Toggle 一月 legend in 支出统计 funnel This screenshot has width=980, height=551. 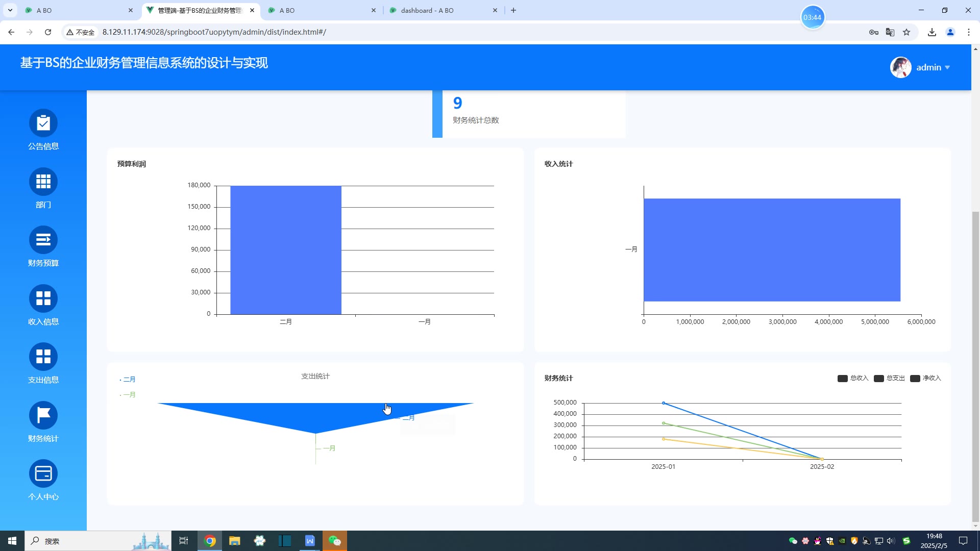[128, 395]
